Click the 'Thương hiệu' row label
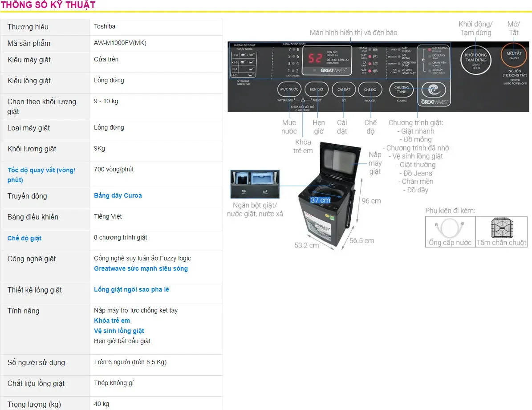532x410 pixels. pos(28,27)
